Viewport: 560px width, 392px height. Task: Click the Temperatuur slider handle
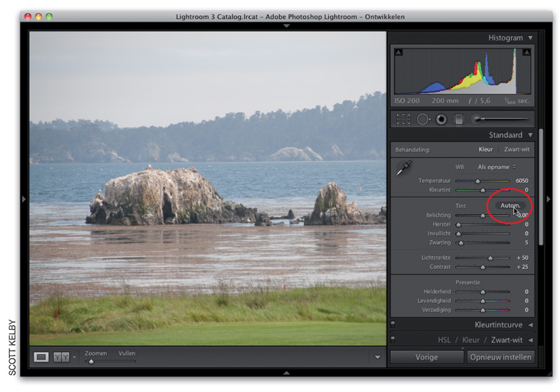(x=478, y=181)
